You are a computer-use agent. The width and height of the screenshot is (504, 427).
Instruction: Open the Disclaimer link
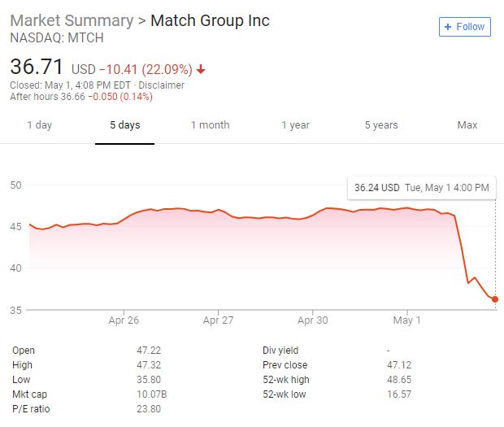pos(166,85)
